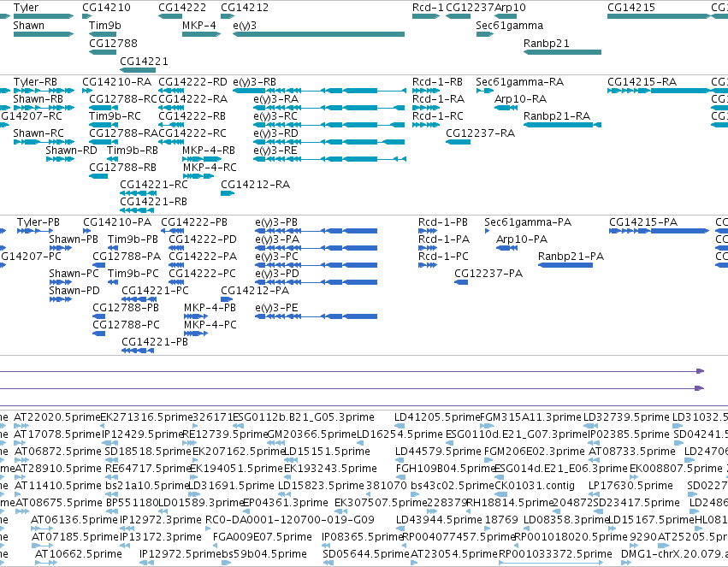Viewport: 728px width, 567px height.
Task: Click transcript Shawn-RB
Action: pyautogui.click(x=44, y=108)
